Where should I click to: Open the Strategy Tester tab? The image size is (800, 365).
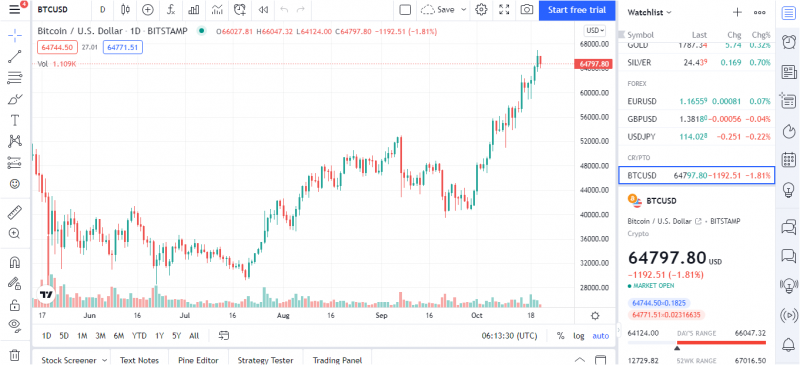click(265, 360)
